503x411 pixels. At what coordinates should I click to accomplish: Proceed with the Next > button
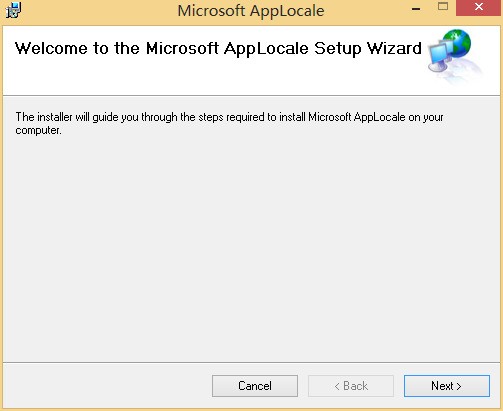click(x=447, y=386)
